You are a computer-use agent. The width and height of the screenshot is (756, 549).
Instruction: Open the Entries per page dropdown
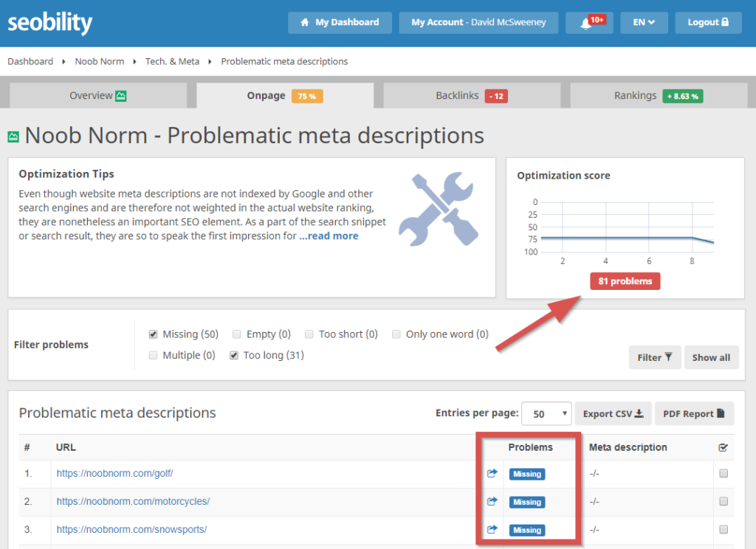coord(547,413)
